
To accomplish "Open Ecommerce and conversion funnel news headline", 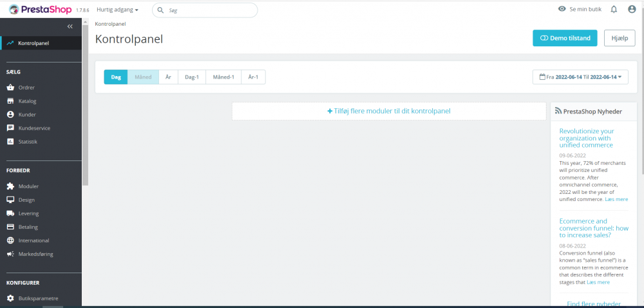I will 594,228.
